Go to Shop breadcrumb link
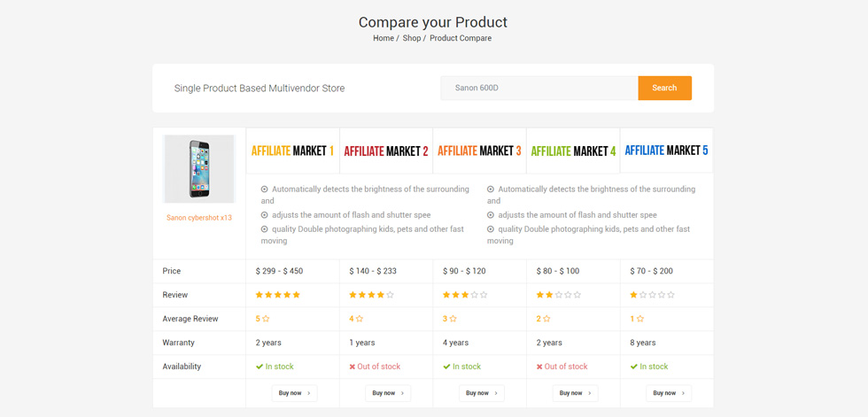 click(411, 38)
